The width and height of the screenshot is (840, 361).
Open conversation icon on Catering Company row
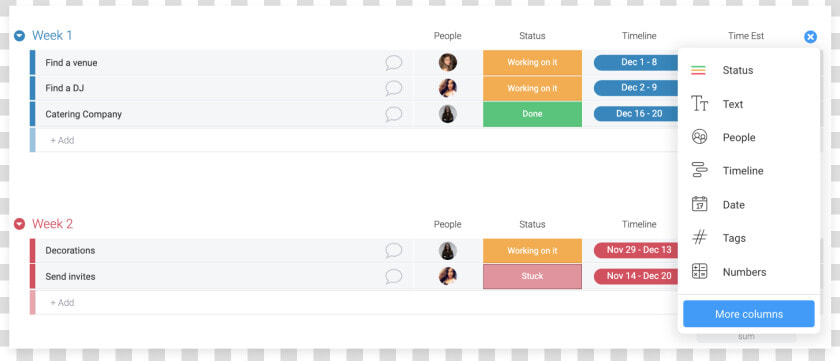pos(394,114)
